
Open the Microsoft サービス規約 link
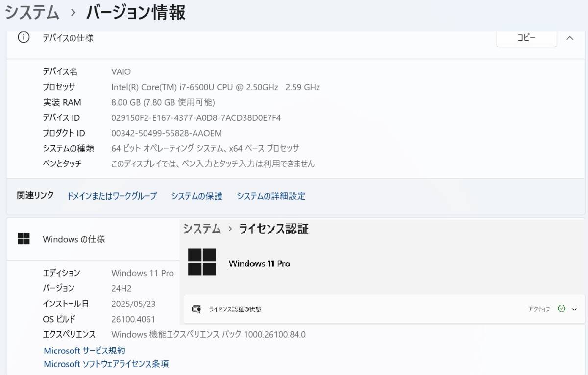click(84, 351)
